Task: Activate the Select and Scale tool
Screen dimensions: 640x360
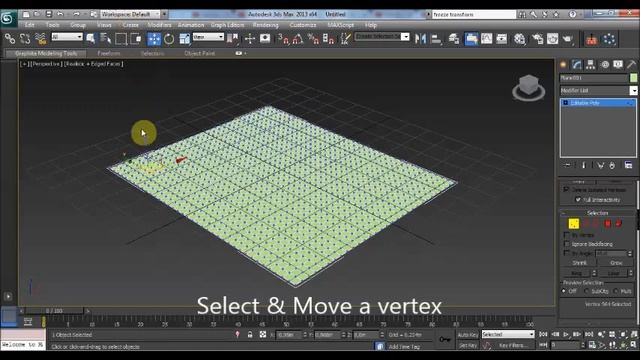Action: pyautogui.click(x=184, y=39)
